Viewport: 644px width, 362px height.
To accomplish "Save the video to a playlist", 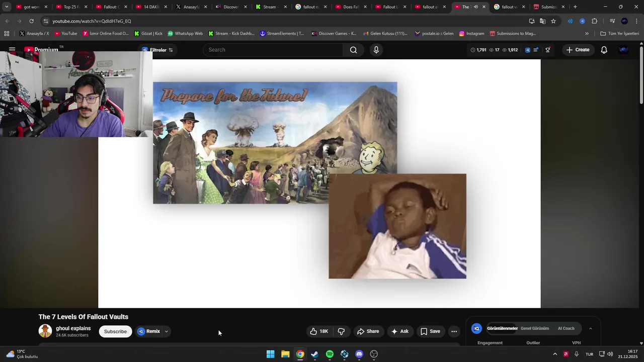I will coord(430,331).
